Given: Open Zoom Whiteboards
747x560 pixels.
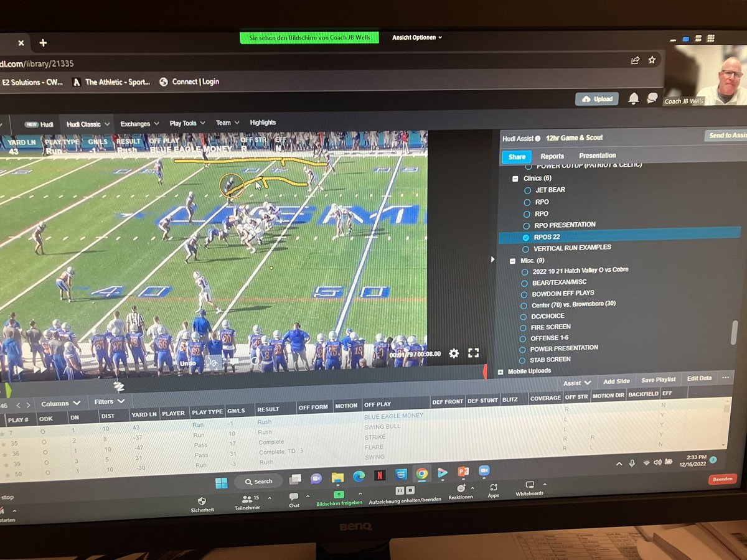Looking at the screenshot, I should pos(530,488).
